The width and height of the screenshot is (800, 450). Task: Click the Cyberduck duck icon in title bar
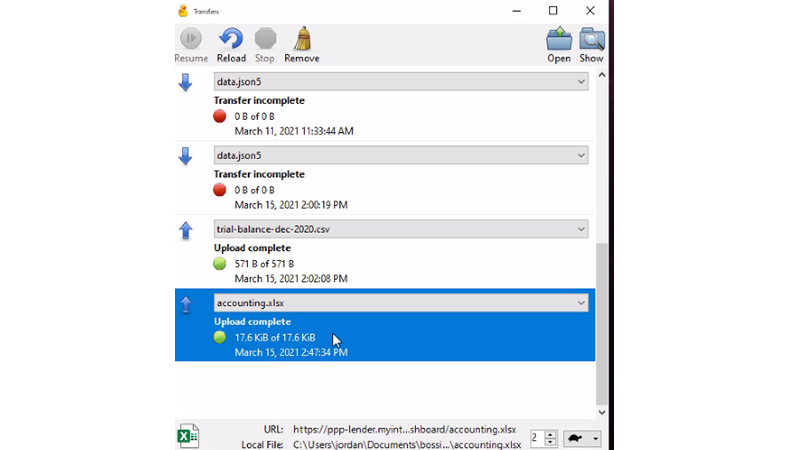(x=183, y=11)
